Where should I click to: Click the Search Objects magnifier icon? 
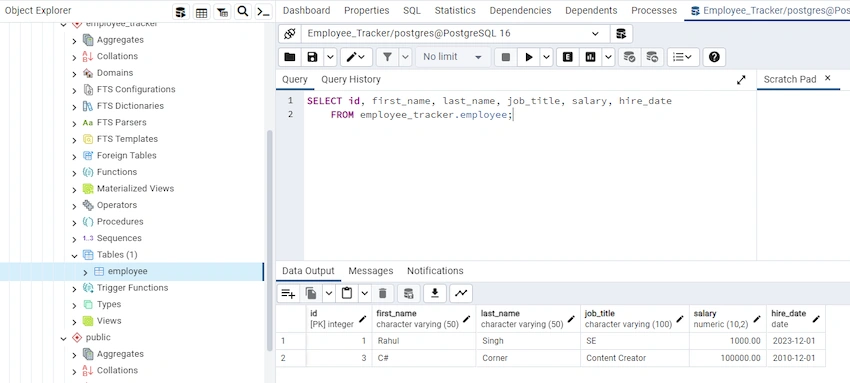[243, 12]
